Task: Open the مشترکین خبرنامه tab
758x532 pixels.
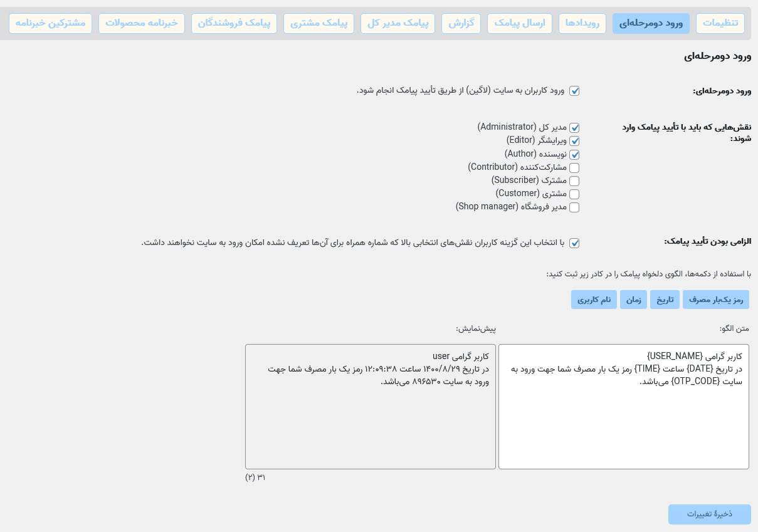Action: point(50,23)
